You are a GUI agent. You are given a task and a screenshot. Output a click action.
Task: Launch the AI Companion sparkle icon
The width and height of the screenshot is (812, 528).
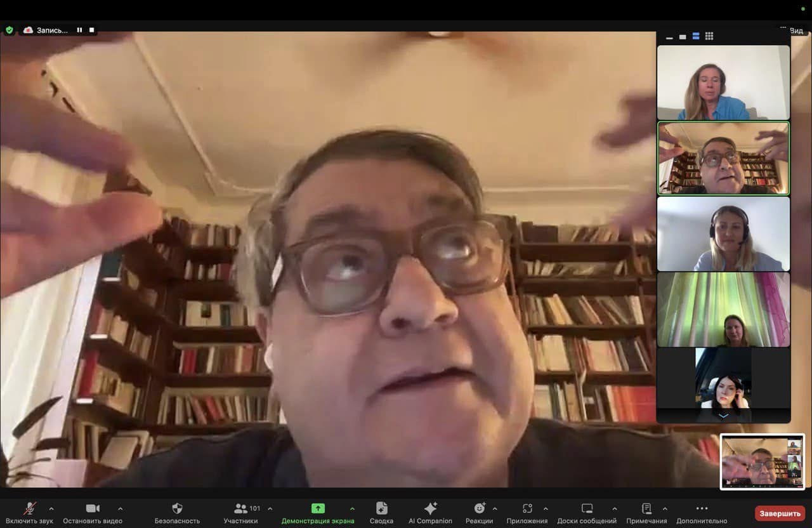pyautogui.click(x=430, y=508)
